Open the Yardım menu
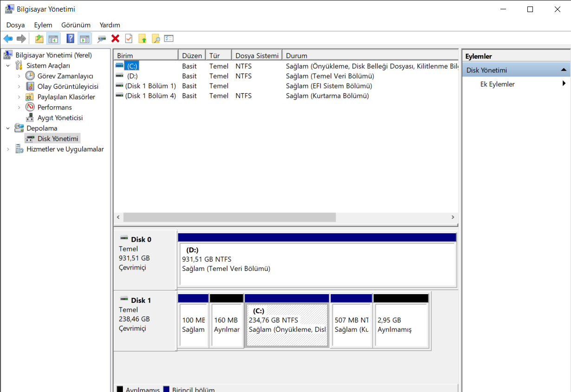Screen dimensions: 571x392 point(110,25)
